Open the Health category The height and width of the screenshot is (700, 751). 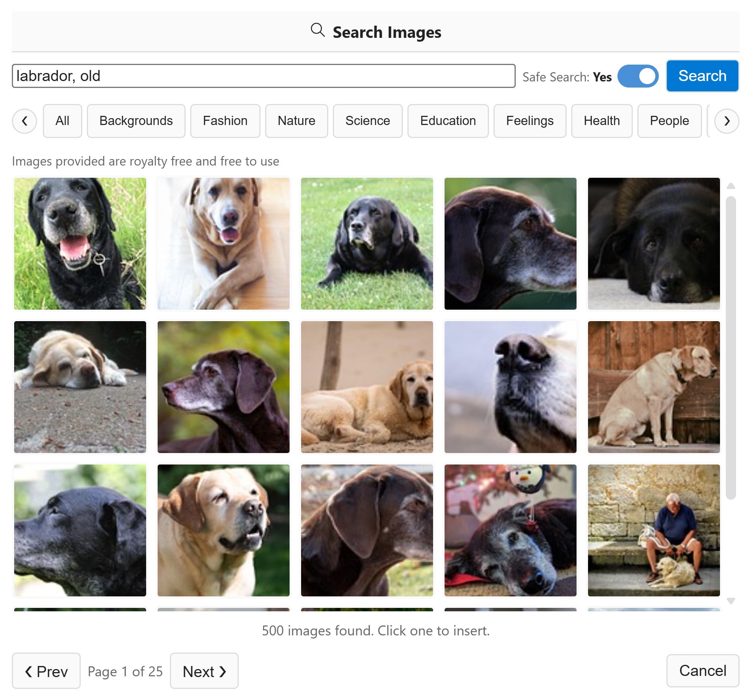[601, 121]
